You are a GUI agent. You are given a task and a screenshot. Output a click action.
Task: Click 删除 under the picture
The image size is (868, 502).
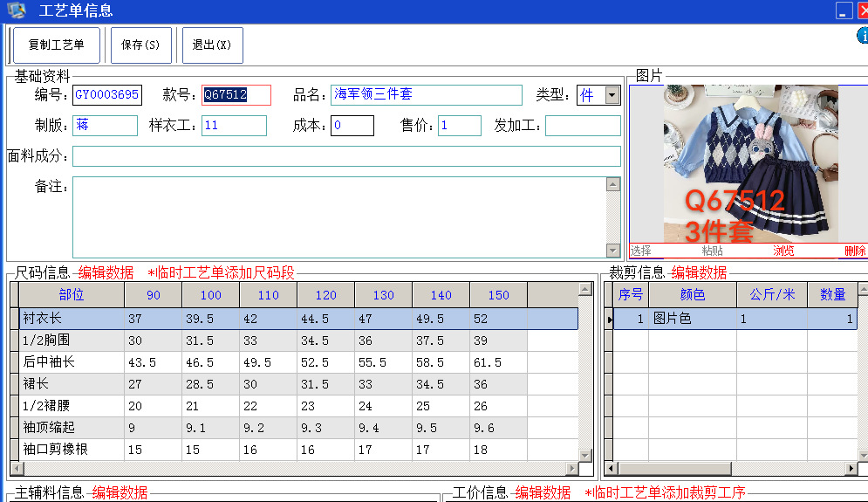pyautogui.click(x=855, y=251)
